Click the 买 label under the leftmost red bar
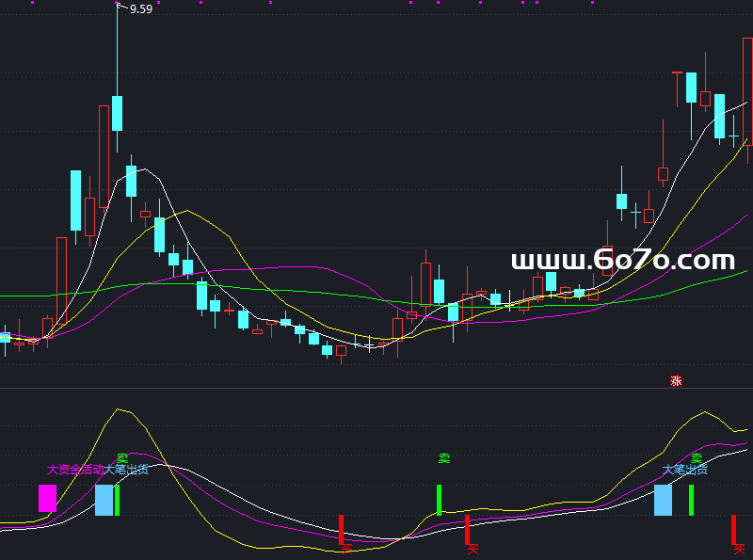Screen dimensions: 753x560 click(346, 548)
